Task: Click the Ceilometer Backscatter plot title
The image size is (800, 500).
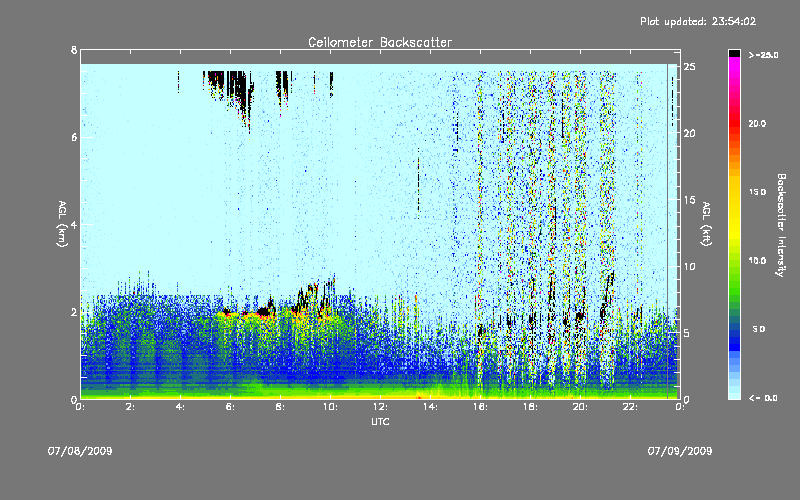Action: coord(380,42)
